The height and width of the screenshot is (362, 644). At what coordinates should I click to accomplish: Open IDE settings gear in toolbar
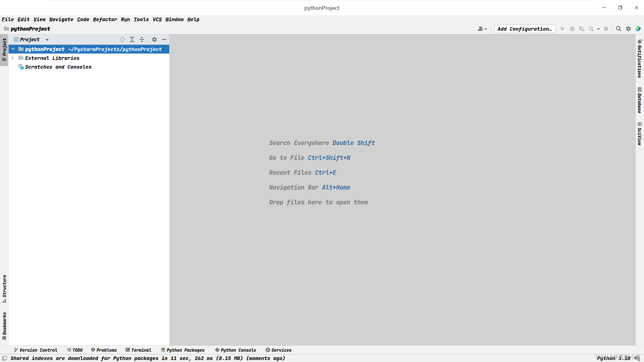[628, 29]
